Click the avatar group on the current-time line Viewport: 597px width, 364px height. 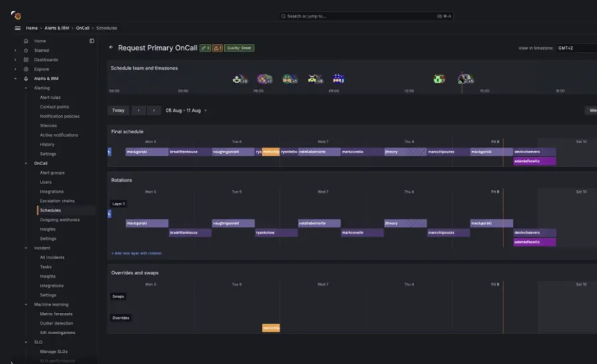[466, 79]
